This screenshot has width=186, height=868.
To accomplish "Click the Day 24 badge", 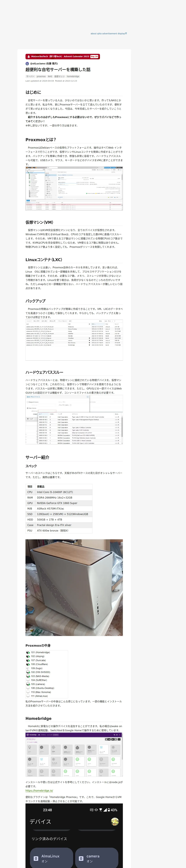I will [94, 57].
